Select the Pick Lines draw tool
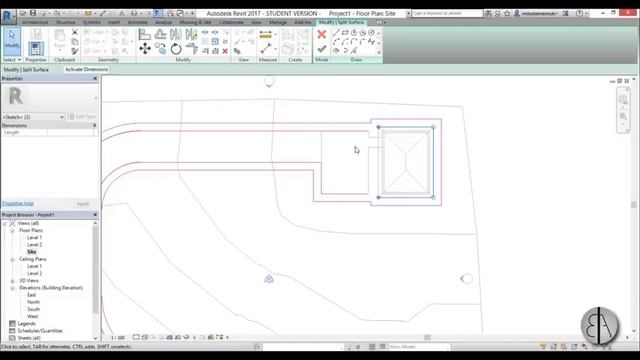640x360 pixels. (354, 51)
